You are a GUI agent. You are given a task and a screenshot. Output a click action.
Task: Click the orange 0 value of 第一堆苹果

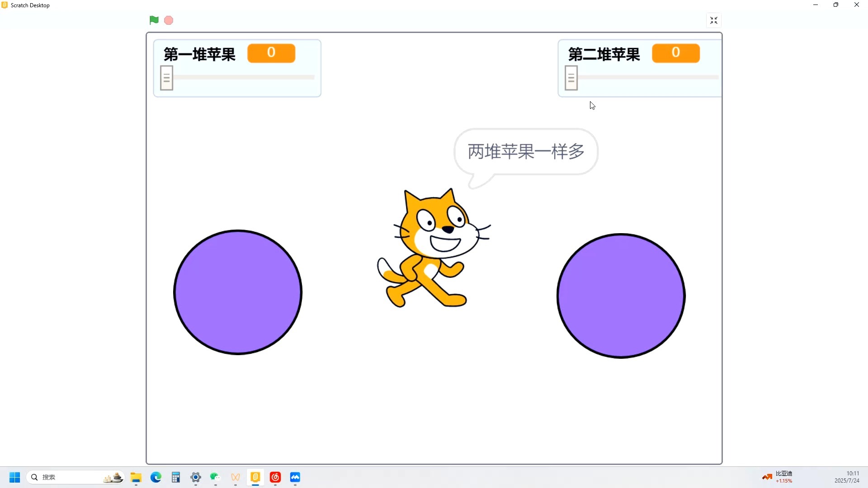tap(271, 53)
